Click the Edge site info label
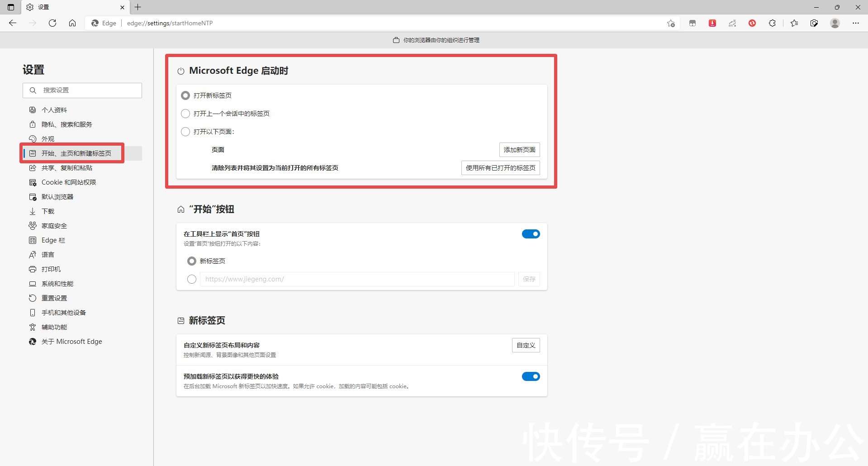868x466 pixels. pos(104,23)
